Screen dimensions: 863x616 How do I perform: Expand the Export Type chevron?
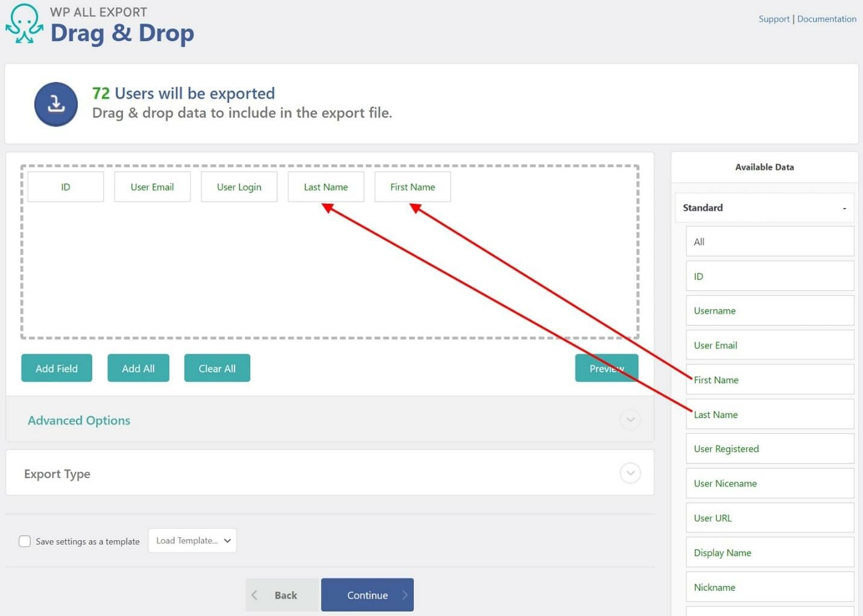[x=630, y=473]
